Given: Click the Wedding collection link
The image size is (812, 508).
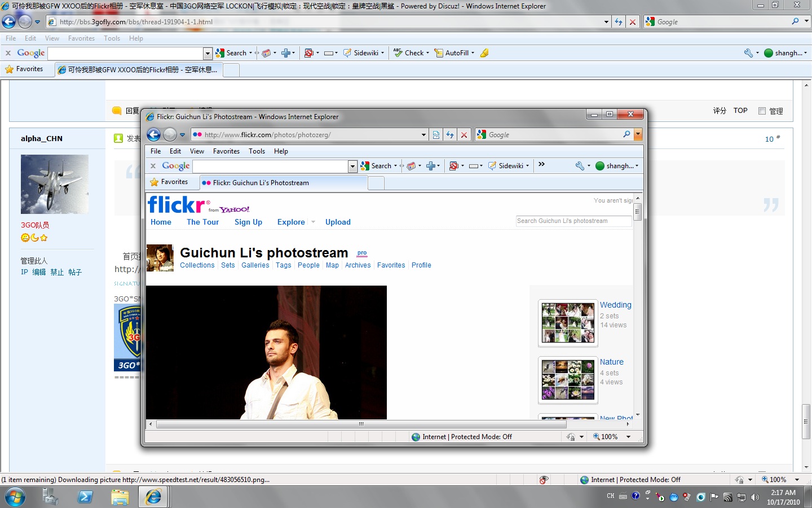Looking at the screenshot, I should [x=615, y=305].
